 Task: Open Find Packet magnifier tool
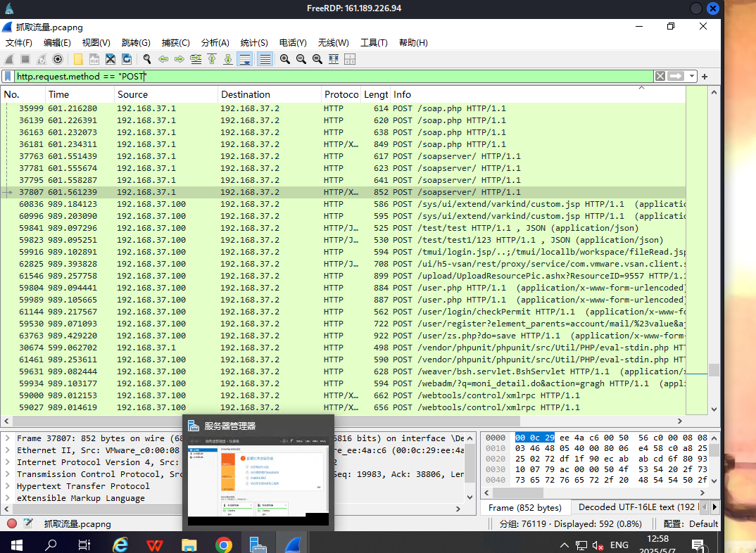click(x=147, y=59)
